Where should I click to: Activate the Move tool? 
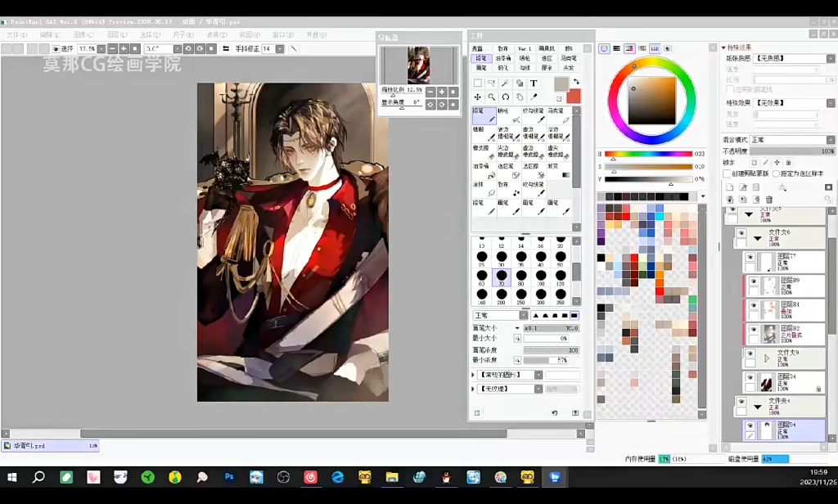[478, 97]
